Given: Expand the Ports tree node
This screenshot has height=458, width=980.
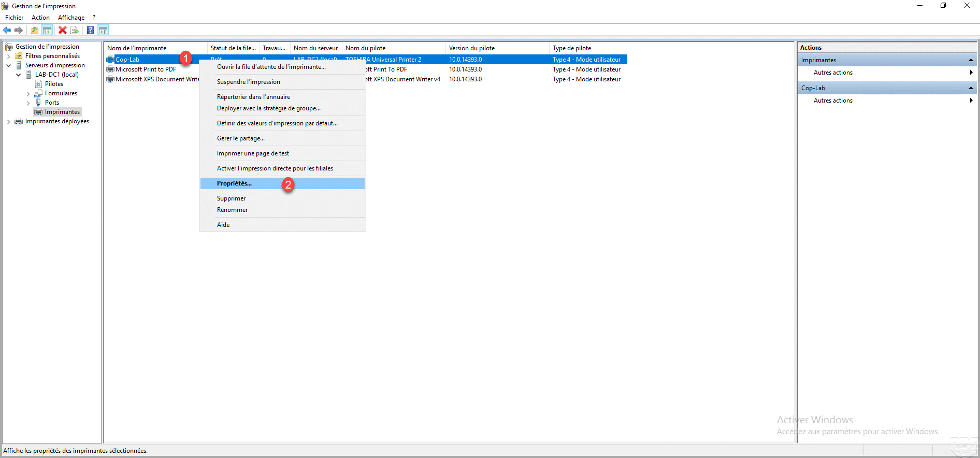Looking at the screenshot, I should (x=28, y=103).
